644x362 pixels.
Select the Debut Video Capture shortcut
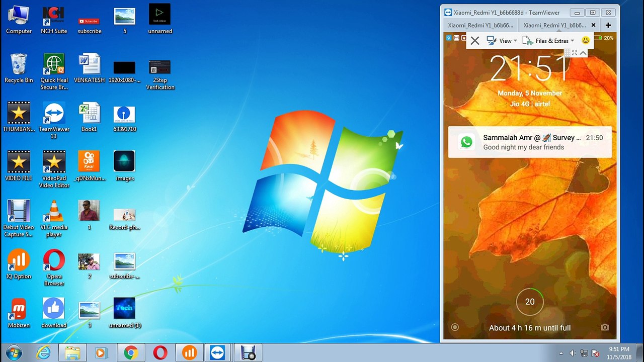pos(19,219)
